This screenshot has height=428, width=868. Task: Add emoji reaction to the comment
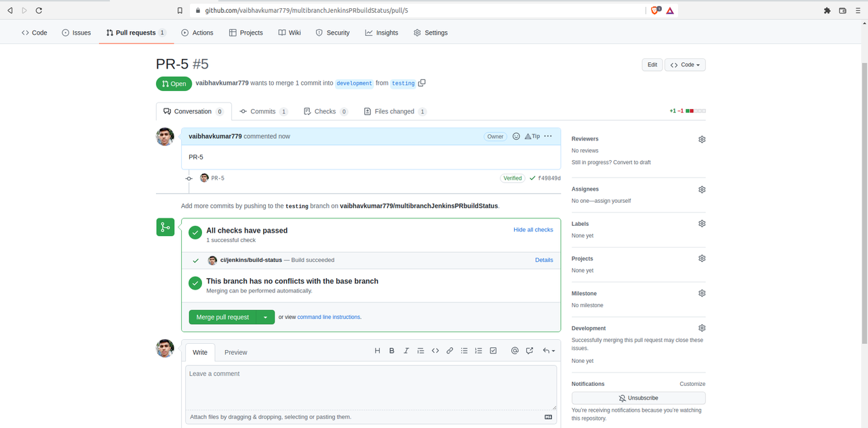(x=516, y=136)
